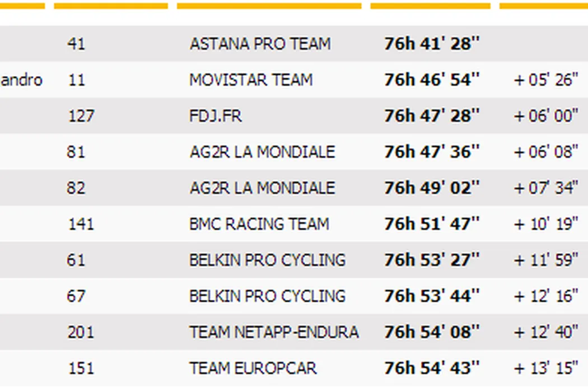
Task: Select BELKIN PRO CYCLING beside bib 61
Action: 267,260
